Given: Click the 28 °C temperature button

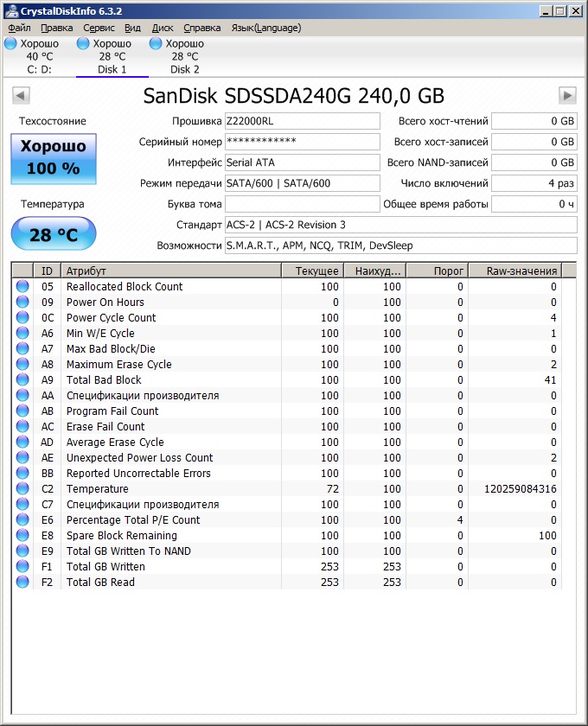Looking at the screenshot, I should [x=54, y=234].
